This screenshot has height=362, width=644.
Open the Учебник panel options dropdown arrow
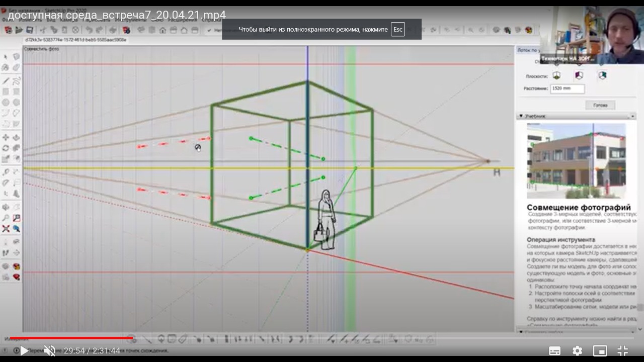pos(632,116)
